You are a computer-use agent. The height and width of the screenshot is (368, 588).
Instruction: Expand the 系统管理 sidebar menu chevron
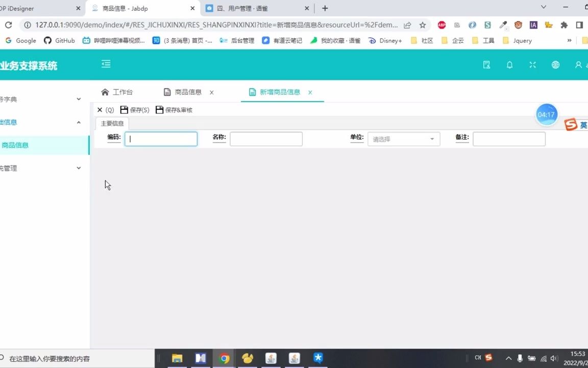coord(78,168)
